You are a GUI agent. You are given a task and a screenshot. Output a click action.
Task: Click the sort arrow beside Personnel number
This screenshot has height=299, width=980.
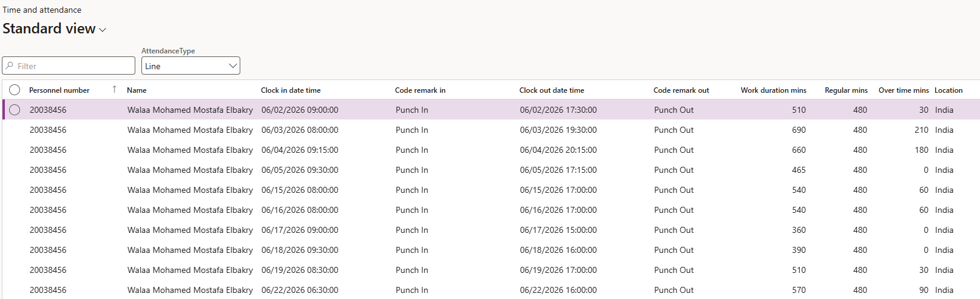[x=114, y=90]
